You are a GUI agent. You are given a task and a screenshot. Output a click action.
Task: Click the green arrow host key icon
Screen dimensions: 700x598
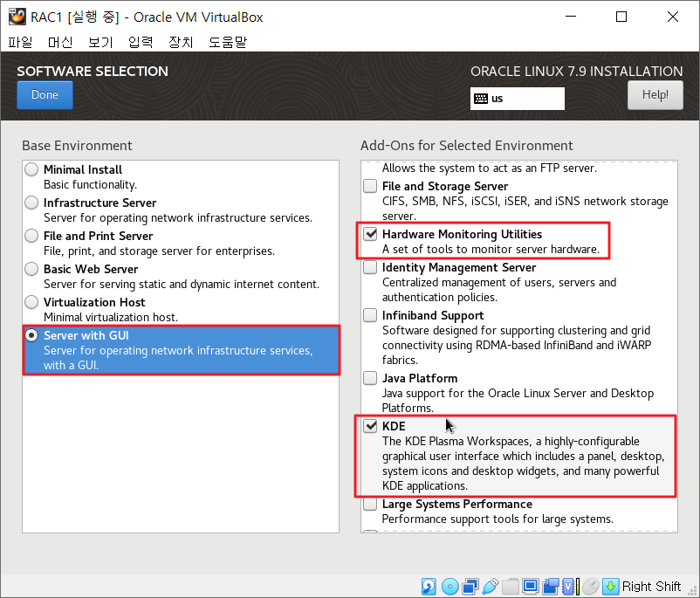click(x=610, y=587)
